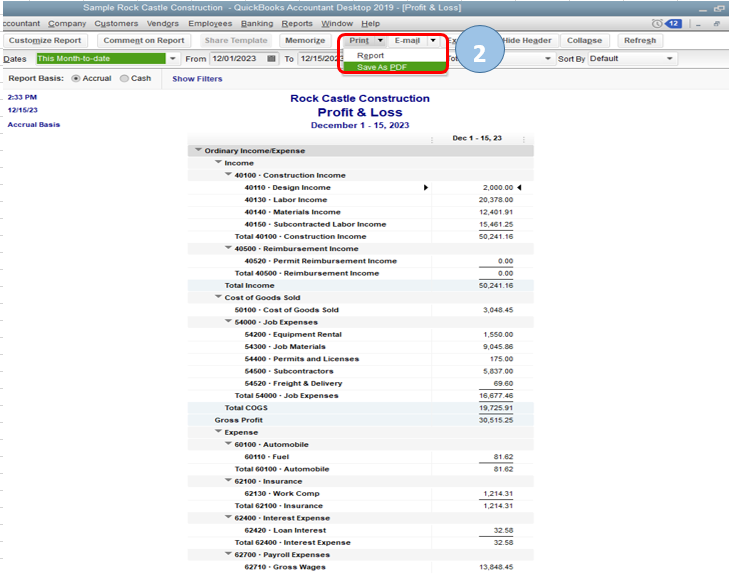Screen dimensions: 729x574
Task: Click the 54200 Equipment Rental row
Action: 361,335
